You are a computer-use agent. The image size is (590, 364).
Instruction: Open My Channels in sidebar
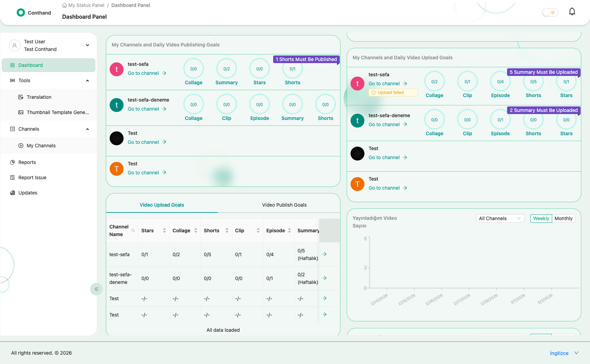[41, 146]
